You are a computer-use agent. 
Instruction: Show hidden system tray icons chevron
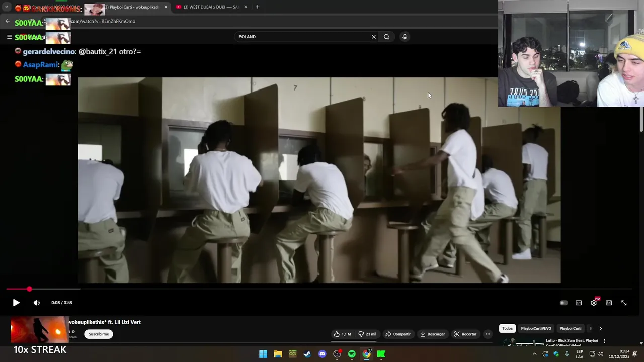pos(534,354)
